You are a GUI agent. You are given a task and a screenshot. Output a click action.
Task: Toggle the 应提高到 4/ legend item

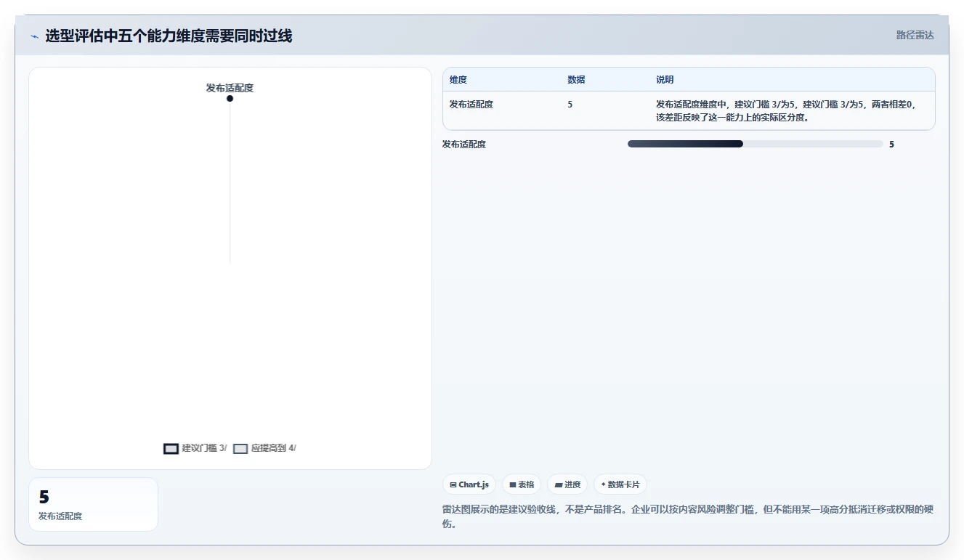tap(264, 448)
